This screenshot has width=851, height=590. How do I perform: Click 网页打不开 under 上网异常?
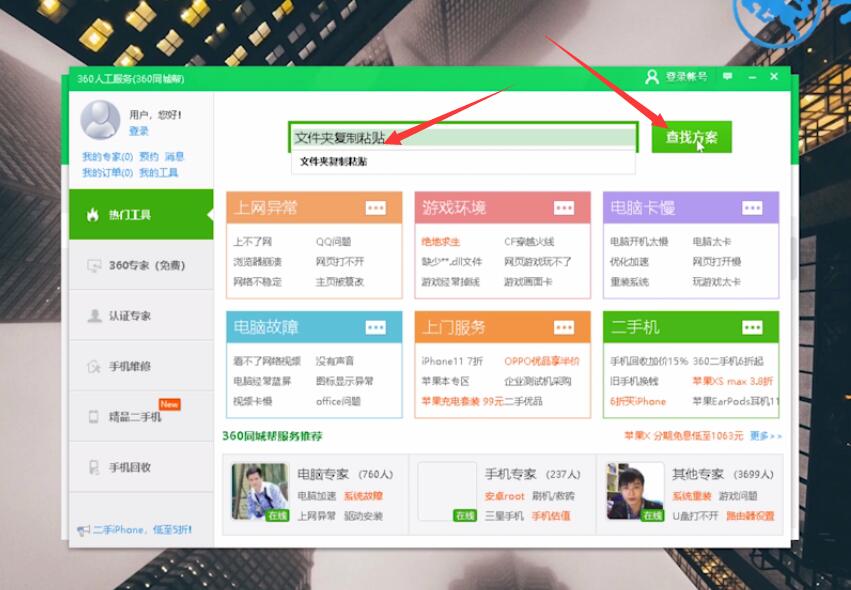[340, 262]
